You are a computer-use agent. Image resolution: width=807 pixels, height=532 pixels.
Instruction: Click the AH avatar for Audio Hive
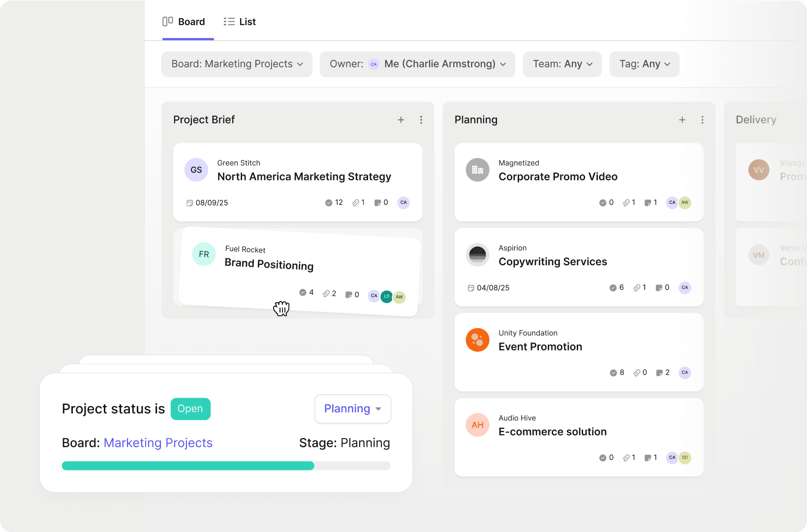[x=477, y=425]
